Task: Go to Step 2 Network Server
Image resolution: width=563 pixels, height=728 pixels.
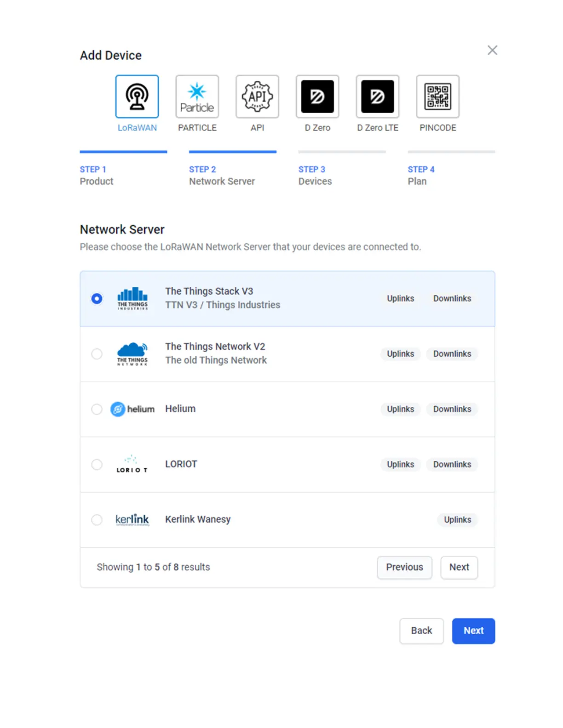Action: coord(233,169)
